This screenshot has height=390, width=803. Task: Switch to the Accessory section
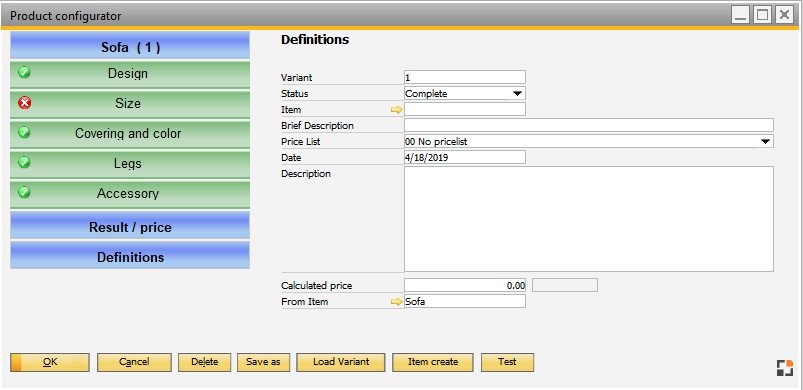[x=130, y=194]
